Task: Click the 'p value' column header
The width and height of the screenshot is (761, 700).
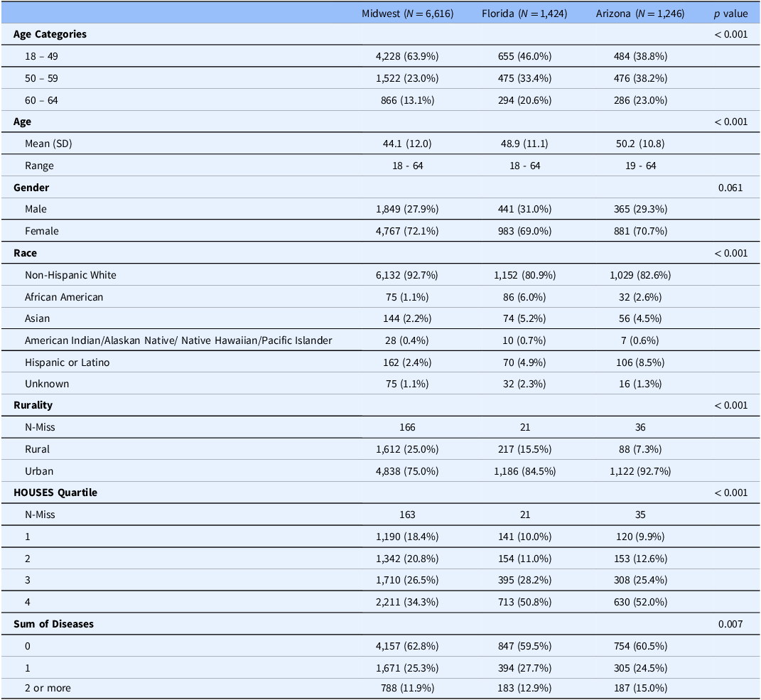Action: [x=730, y=14]
